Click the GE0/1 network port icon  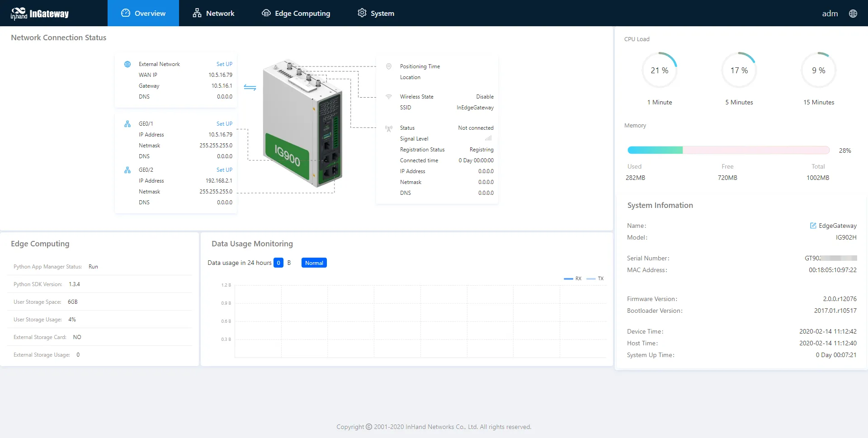[127, 124]
